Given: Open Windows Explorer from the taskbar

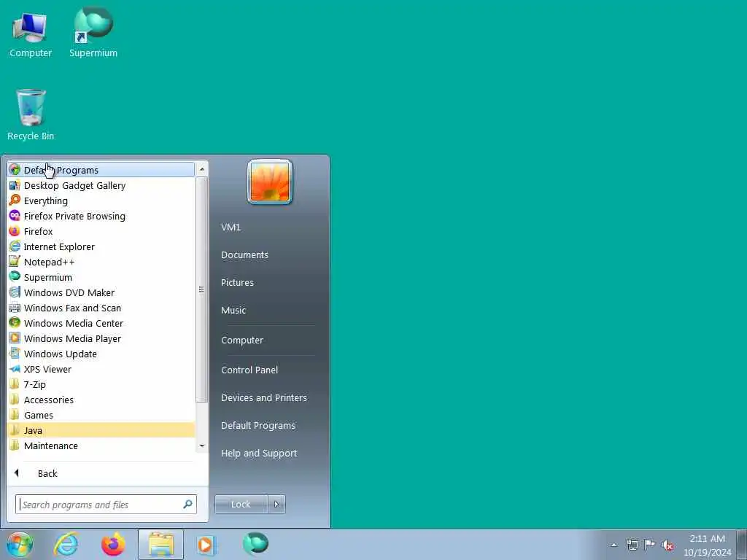Looking at the screenshot, I should point(161,544).
